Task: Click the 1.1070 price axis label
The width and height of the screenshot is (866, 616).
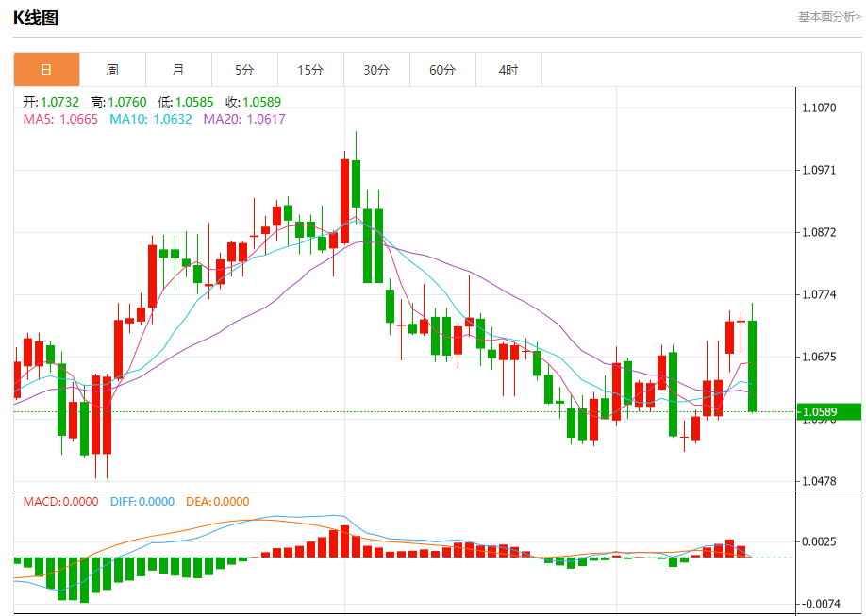Action: [819, 108]
